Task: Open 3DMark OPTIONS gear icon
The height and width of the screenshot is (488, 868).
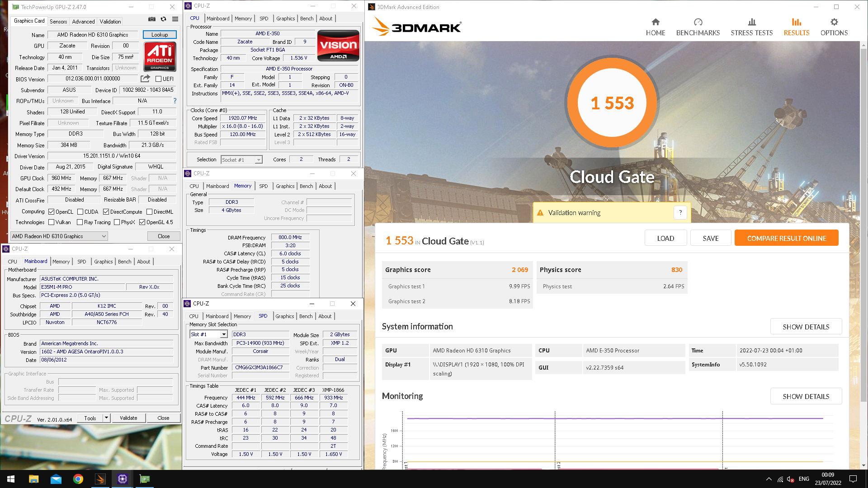Action: pos(834,22)
